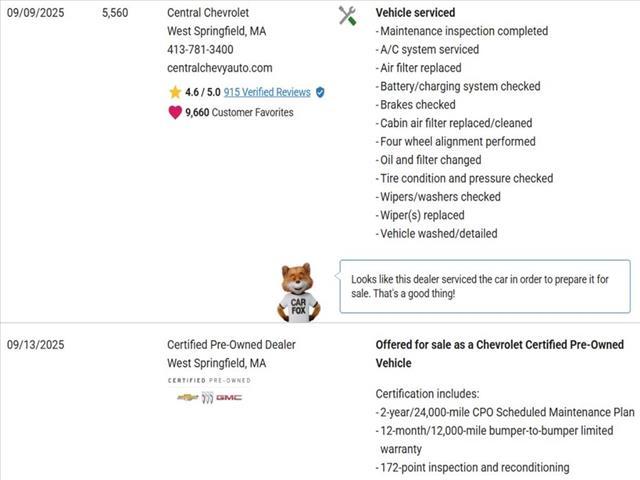Click the wrench and screwdriver service icon
Screen dimensions: 640x480
(347, 15)
